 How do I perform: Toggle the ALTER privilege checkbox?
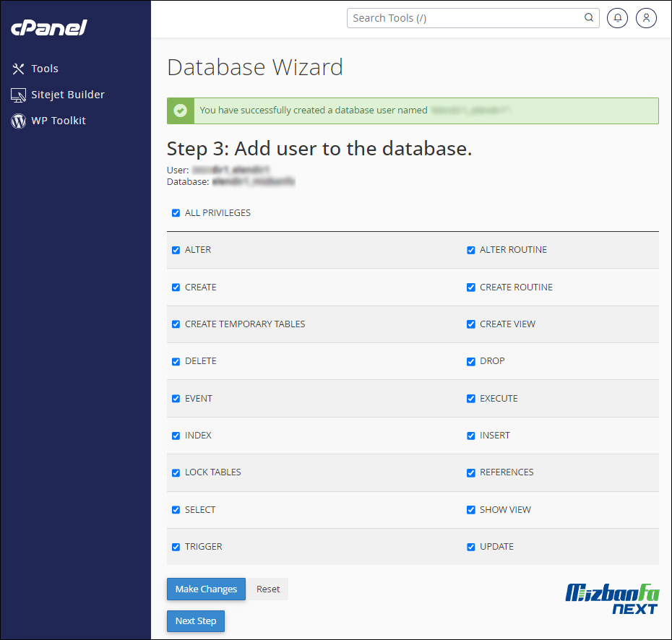point(176,250)
